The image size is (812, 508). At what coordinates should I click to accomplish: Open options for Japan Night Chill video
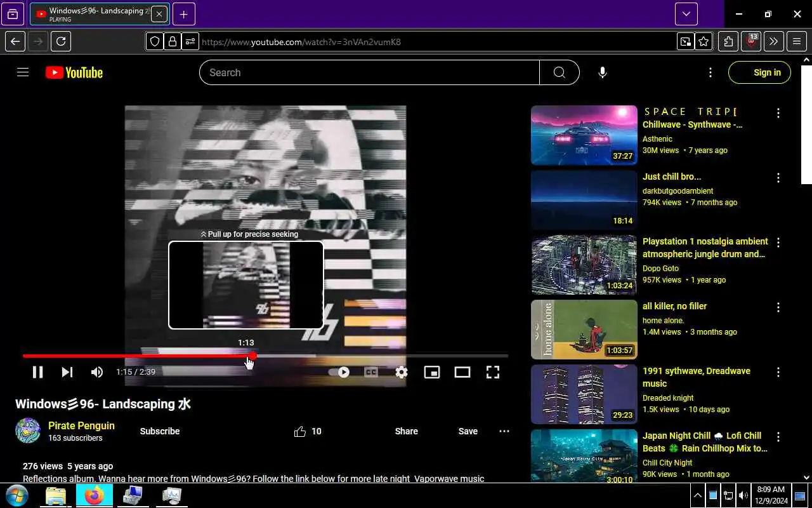tap(778, 437)
